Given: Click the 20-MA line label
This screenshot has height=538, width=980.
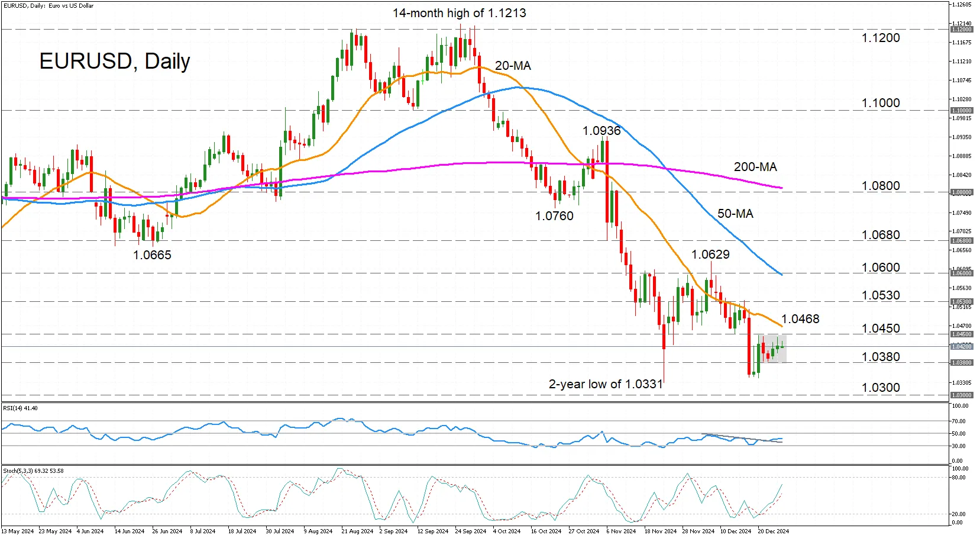Looking at the screenshot, I should pyautogui.click(x=513, y=66).
